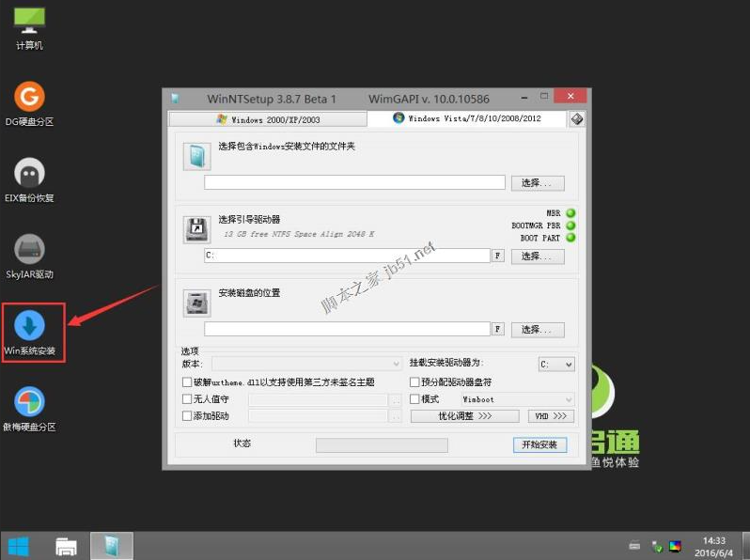
Task: Click the BOOTMGR PBR green status light
Action: point(570,226)
